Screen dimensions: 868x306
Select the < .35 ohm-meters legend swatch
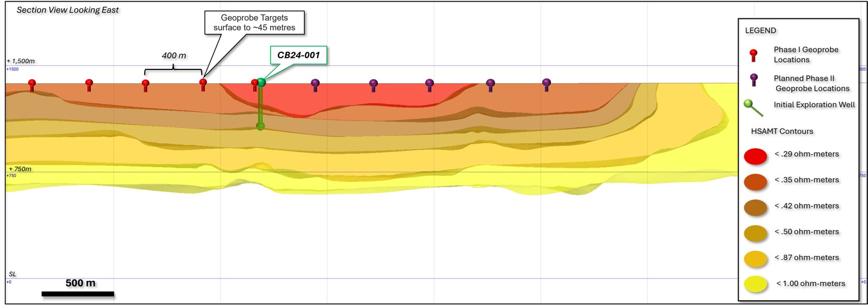755,180
